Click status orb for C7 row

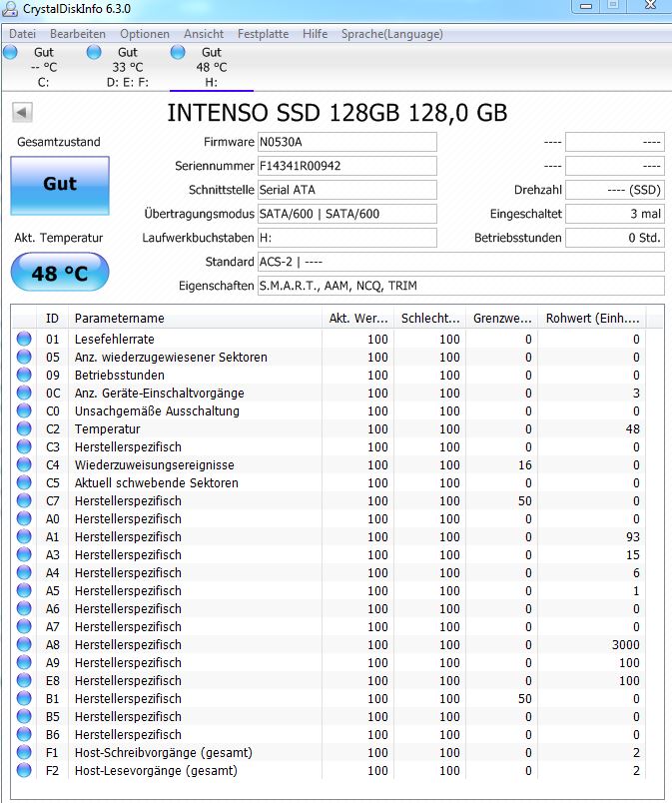[24, 500]
